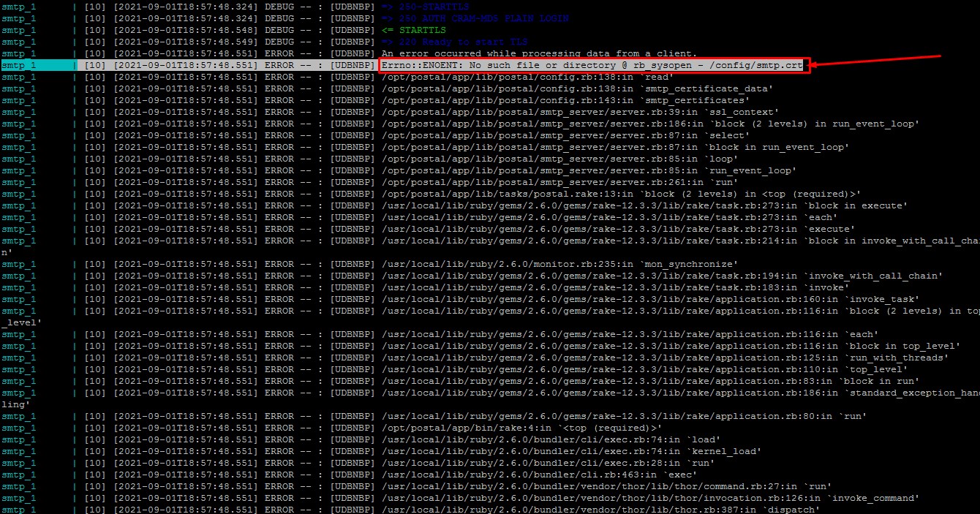Image resolution: width=980 pixels, height=514 pixels.
Task: Click the '=> 250 AUTH CRAM-MD5 PLAIN LOGIN' line
Action: pos(475,18)
